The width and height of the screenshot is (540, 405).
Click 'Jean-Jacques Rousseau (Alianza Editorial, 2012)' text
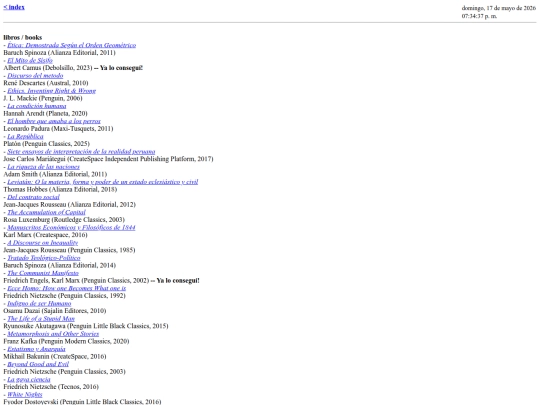(70, 204)
